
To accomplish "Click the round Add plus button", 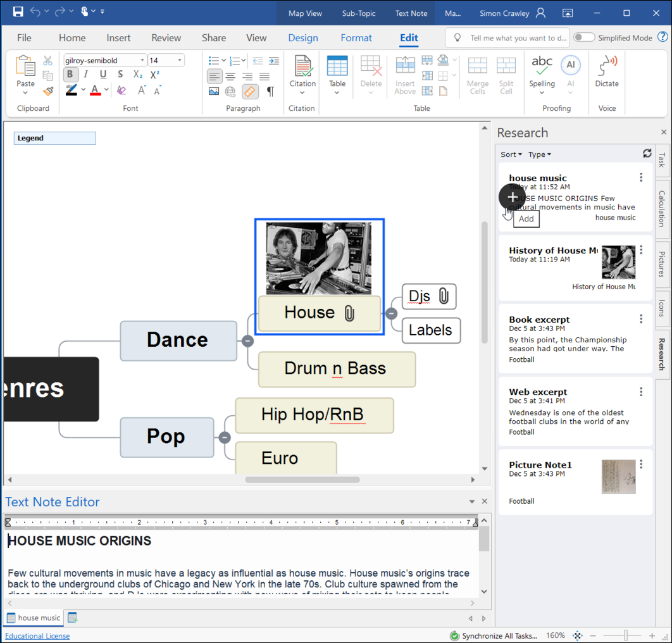I will (x=512, y=197).
